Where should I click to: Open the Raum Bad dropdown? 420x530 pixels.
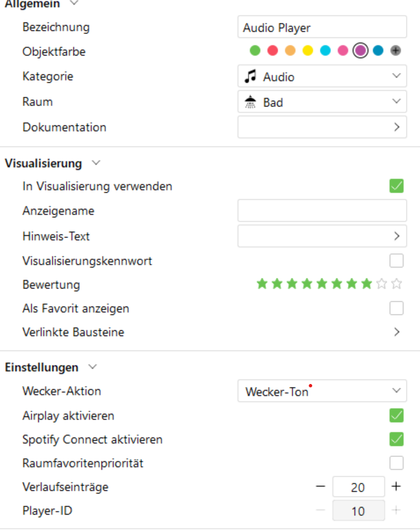pos(322,102)
